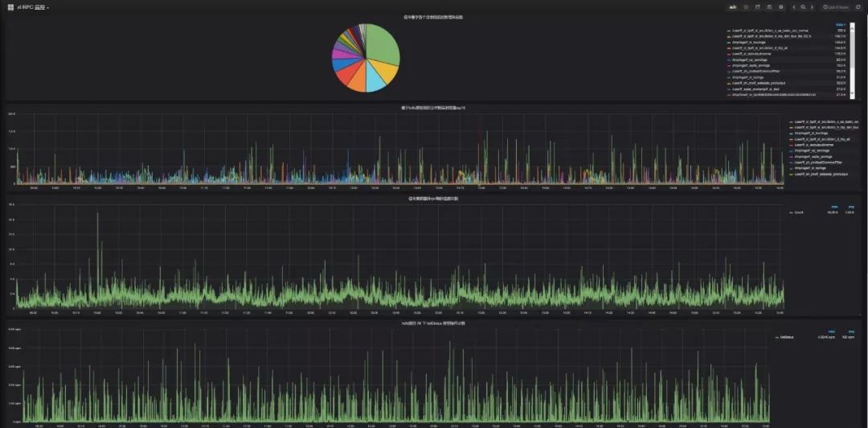Open dashboard settings gear icon
This screenshot has width=868, height=428.
(x=781, y=7)
